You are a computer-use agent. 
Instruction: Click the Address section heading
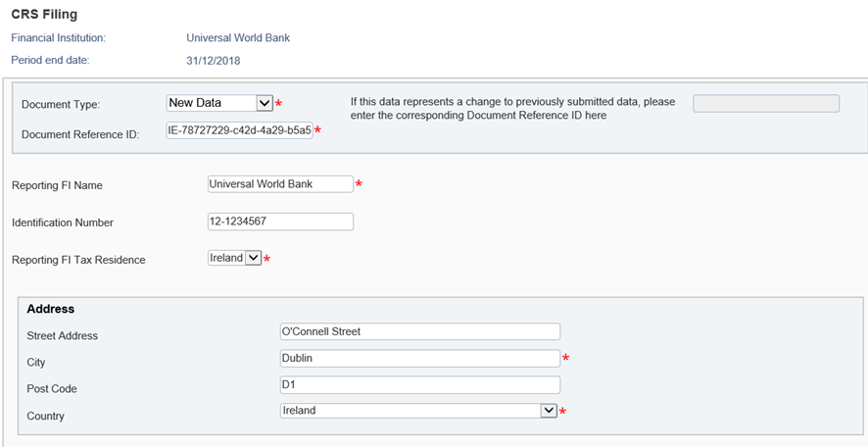point(51,309)
